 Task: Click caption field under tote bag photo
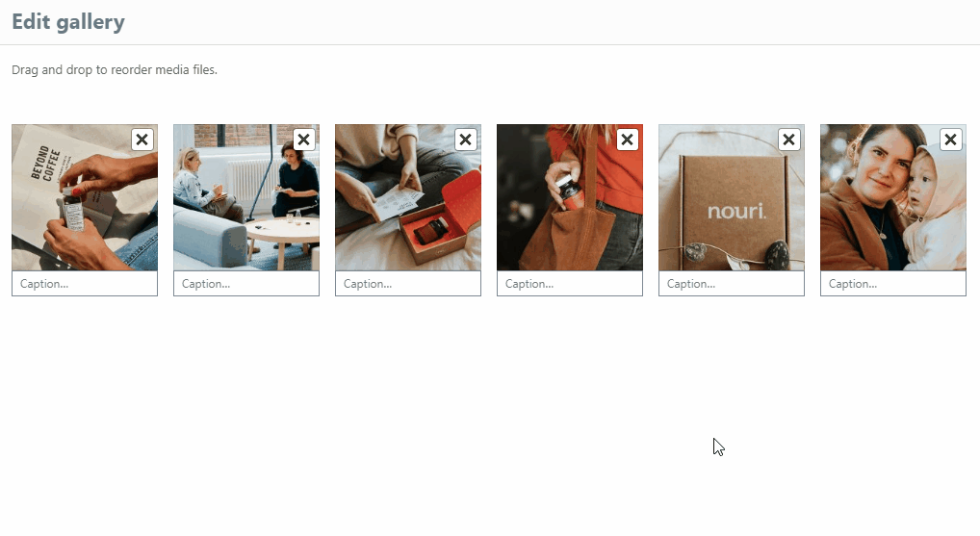pos(570,284)
